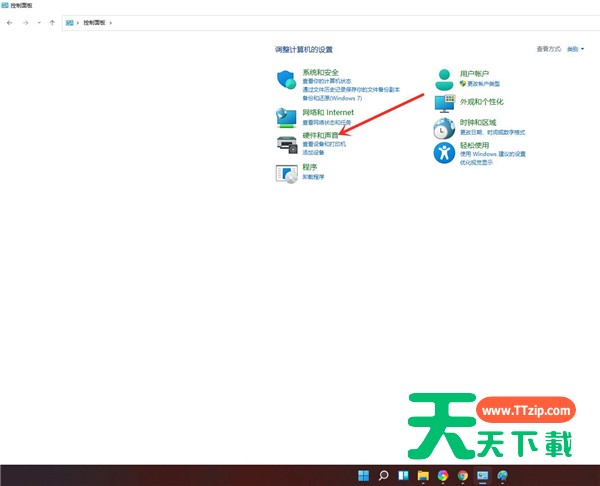This screenshot has width=600, height=486.
Task: Open the 备份和还原(Windows 7) link
Action: coord(332,98)
